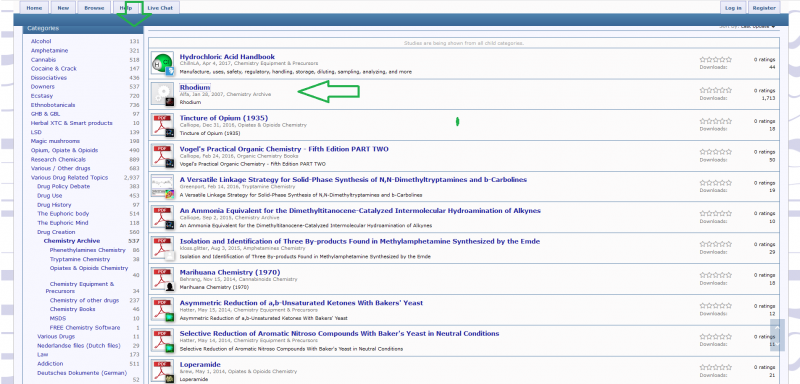Click the Selective Reduction PDF icon
This screenshot has height=384, width=800.
[163, 341]
